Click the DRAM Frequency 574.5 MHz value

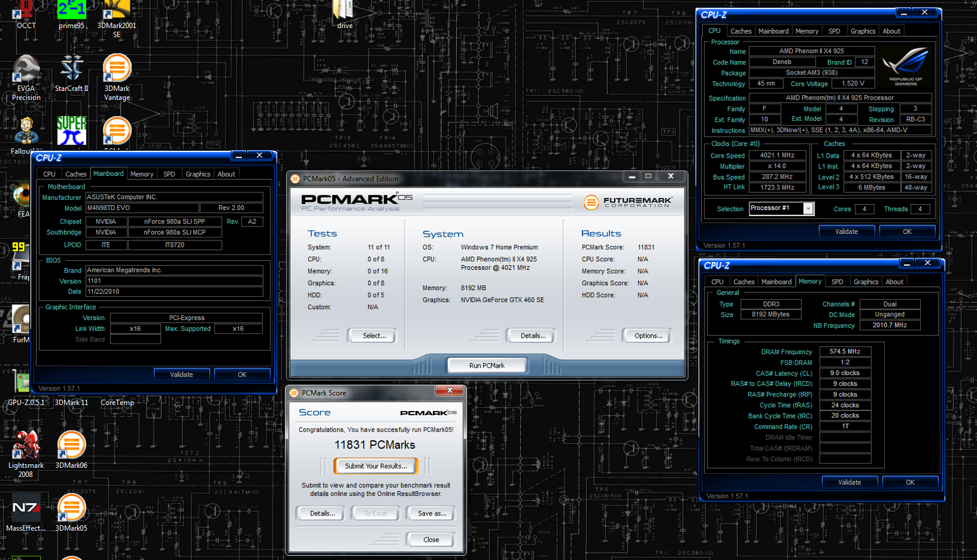click(845, 352)
